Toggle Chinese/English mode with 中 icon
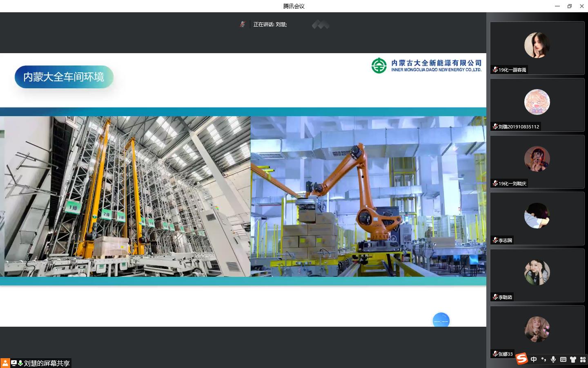This screenshot has width=588, height=368. (534, 359)
